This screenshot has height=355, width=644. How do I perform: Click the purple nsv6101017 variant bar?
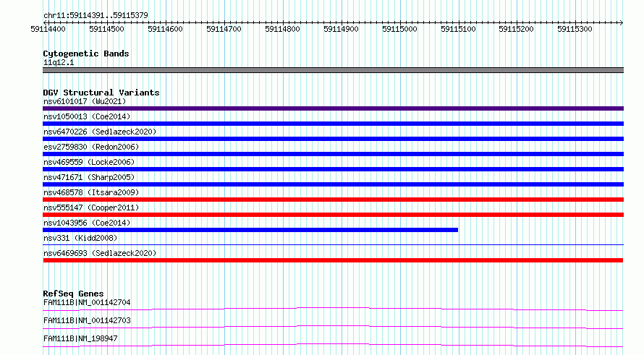[333, 108]
